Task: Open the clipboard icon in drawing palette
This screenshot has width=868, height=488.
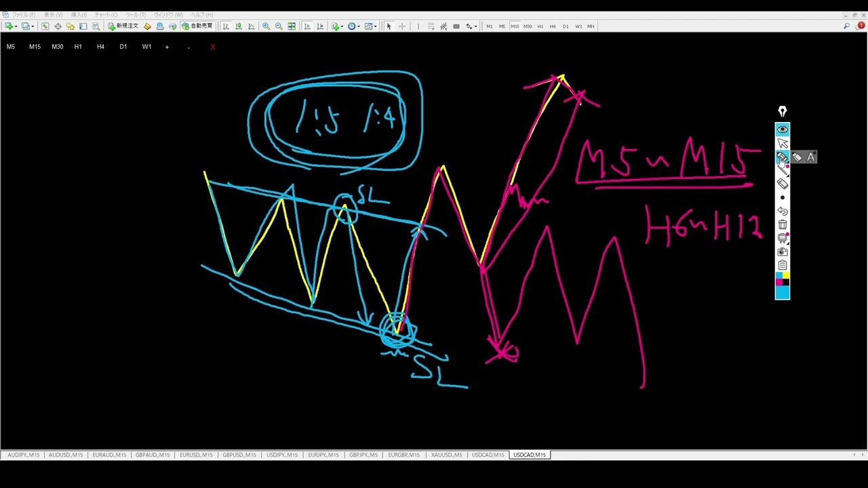Action: (x=783, y=266)
